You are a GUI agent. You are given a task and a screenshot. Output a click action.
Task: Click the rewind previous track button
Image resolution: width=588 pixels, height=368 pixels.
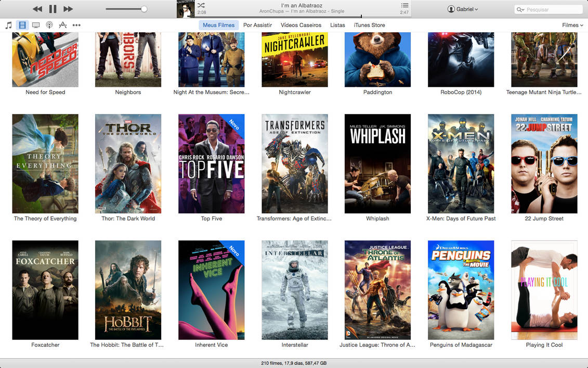tap(37, 9)
